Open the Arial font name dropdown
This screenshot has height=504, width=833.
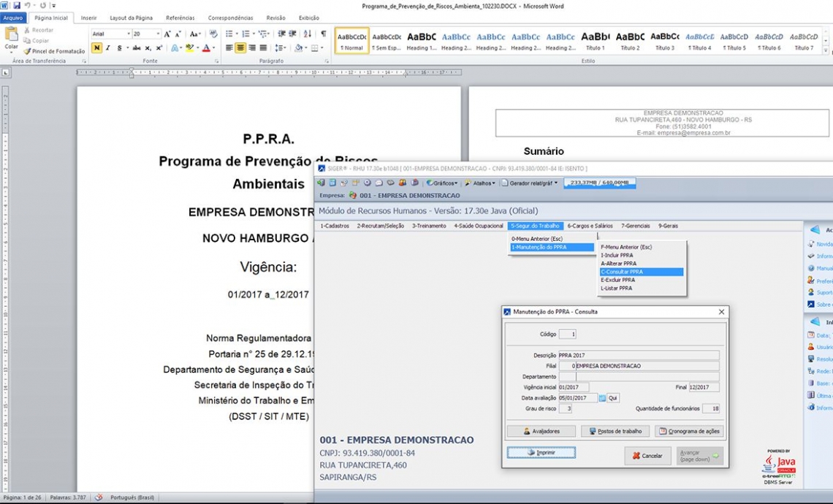(129, 34)
